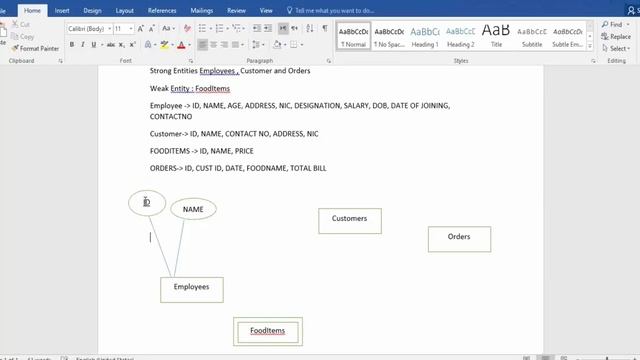Set left-to-right text direction

coord(283,28)
